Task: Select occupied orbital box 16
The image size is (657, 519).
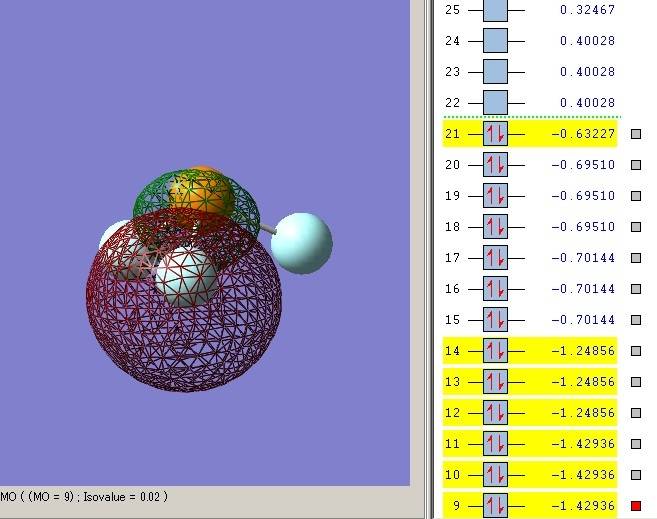Action: (495, 289)
